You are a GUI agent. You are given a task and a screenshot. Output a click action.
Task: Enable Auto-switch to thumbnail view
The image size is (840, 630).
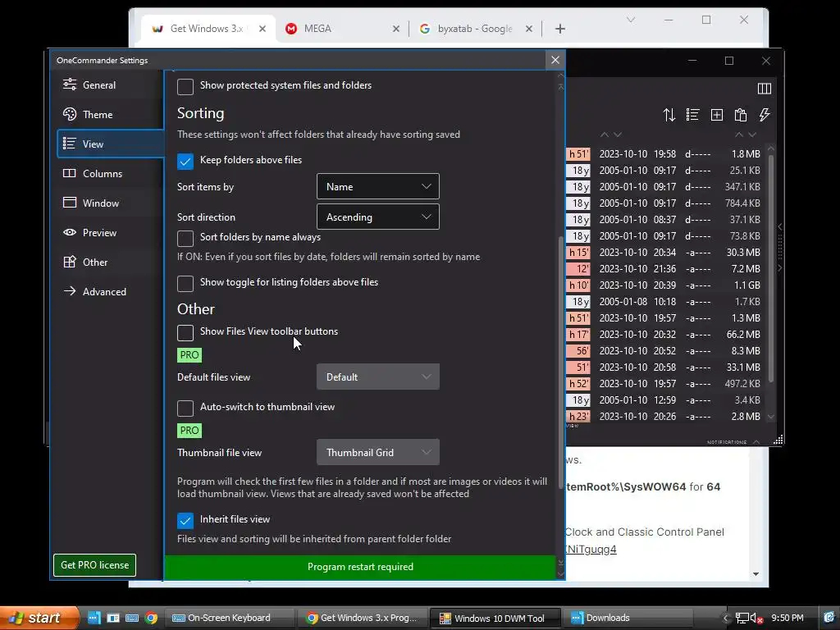[185, 408]
